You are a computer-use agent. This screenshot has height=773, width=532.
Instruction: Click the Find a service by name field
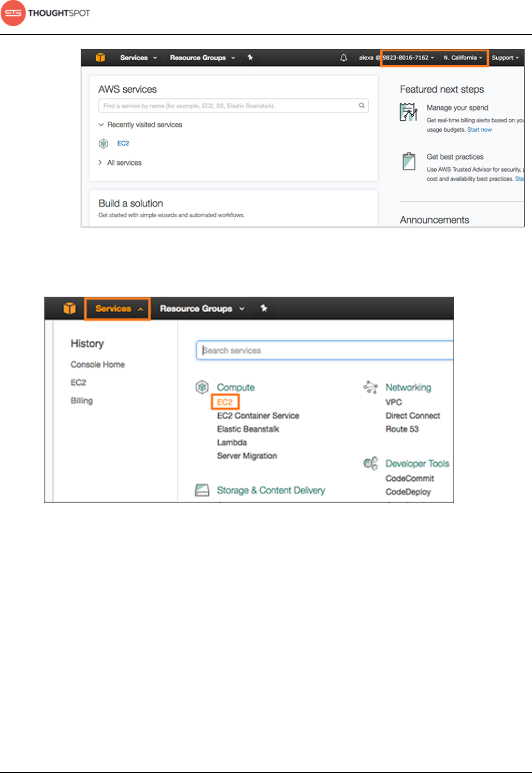coord(234,106)
